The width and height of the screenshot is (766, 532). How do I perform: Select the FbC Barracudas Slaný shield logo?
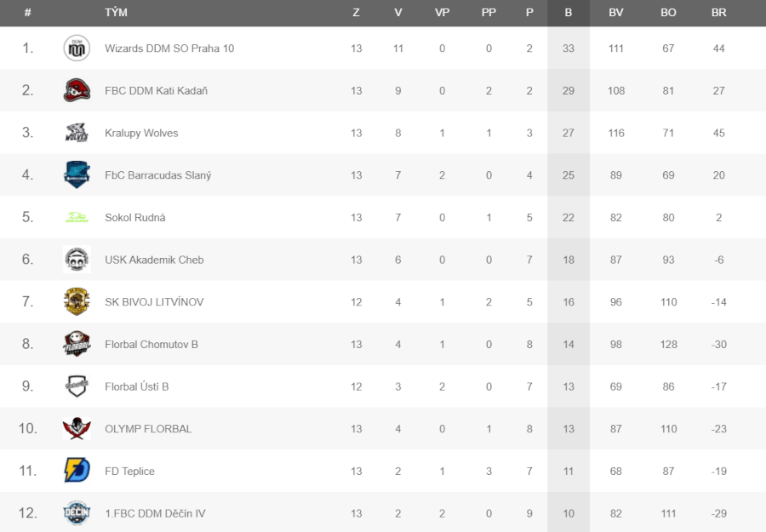[77, 174]
